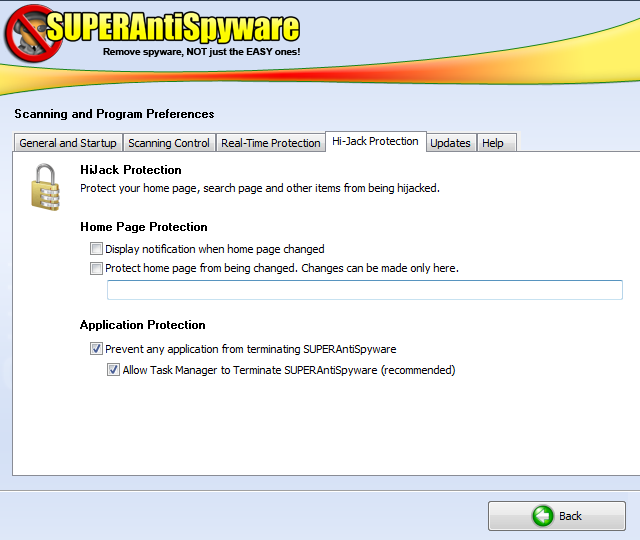Click the green arrow icon on Back
The height and width of the screenshot is (540, 640).
(x=542, y=516)
